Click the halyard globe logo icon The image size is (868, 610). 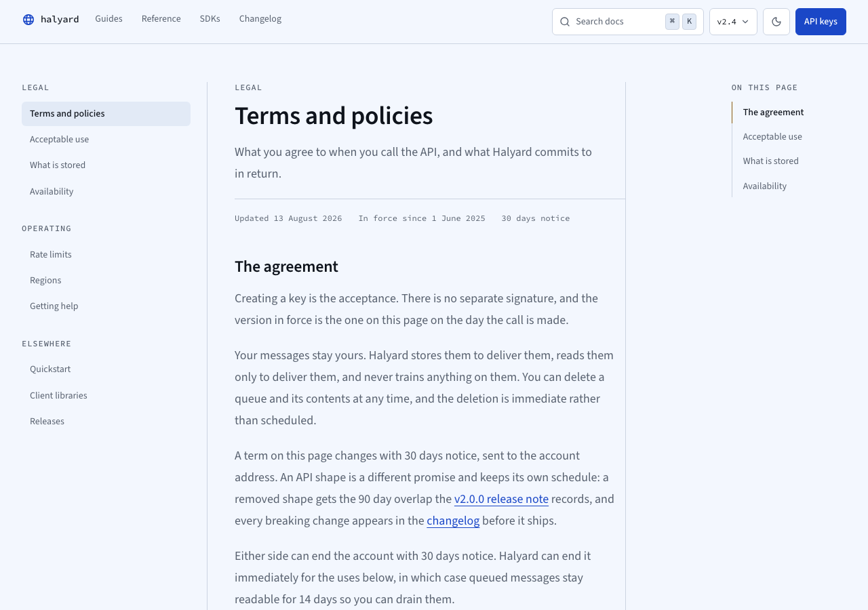(28, 20)
